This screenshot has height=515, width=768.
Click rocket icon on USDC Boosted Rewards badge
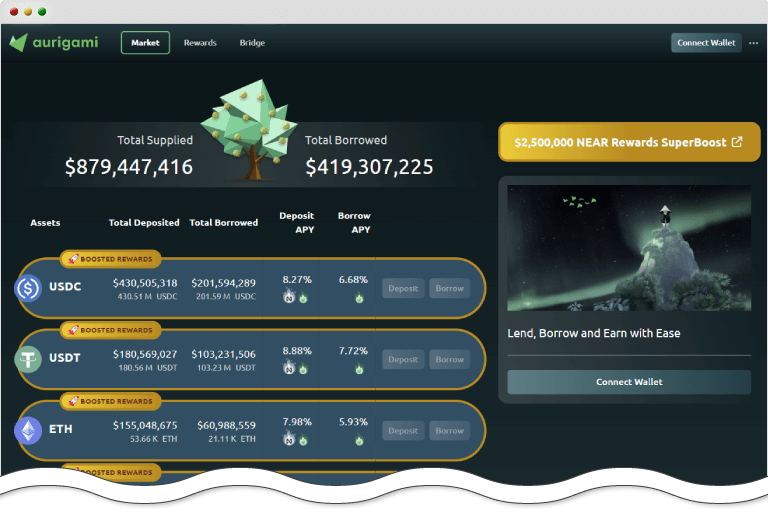(x=73, y=259)
